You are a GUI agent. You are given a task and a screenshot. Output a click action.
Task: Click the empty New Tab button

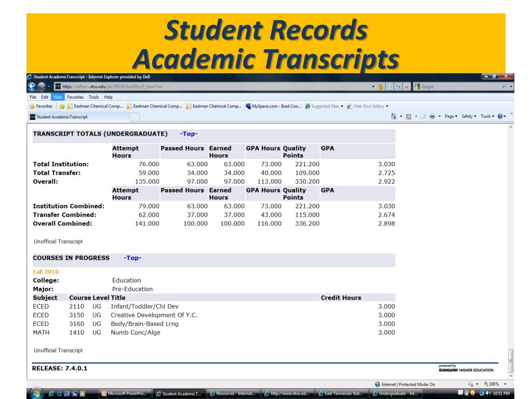(x=135, y=117)
